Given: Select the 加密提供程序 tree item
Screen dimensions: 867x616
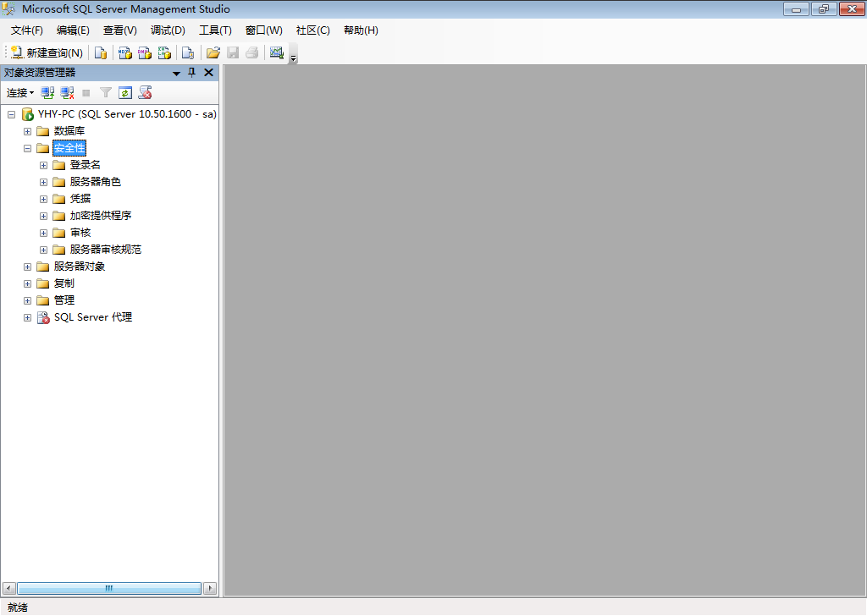Looking at the screenshot, I should (x=101, y=216).
